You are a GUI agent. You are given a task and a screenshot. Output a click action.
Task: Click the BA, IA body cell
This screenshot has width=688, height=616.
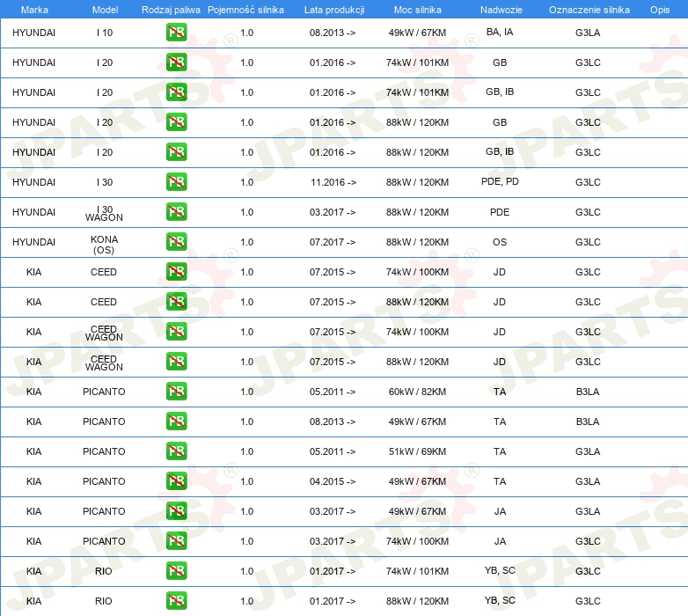coord(500,32)
